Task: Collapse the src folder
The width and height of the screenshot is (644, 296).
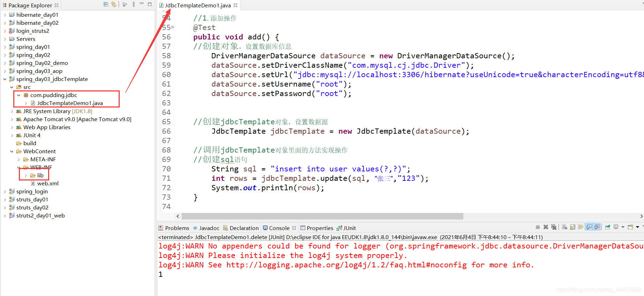Action: (12, 87)
